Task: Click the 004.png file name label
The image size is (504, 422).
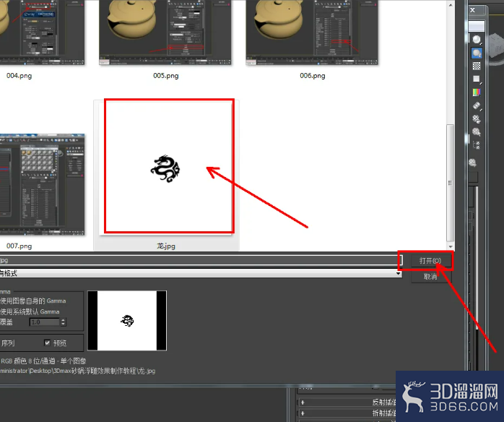Action: [19, 76]
